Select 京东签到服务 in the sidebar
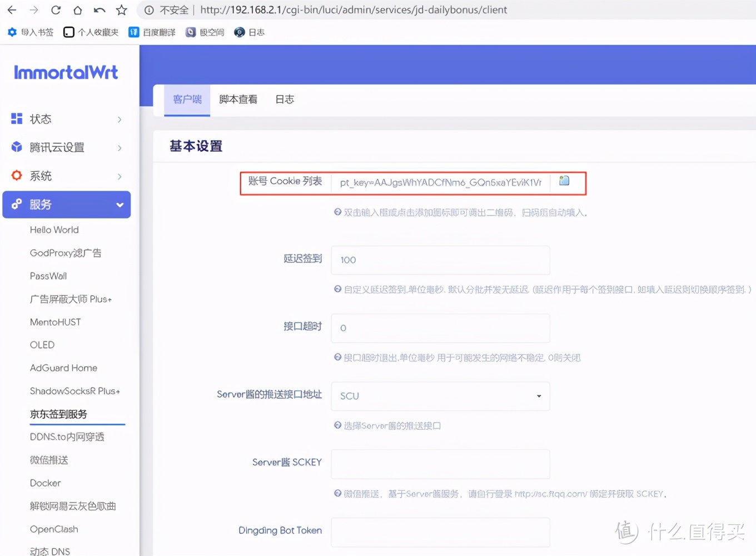756x556 pixels. (58, 414)
